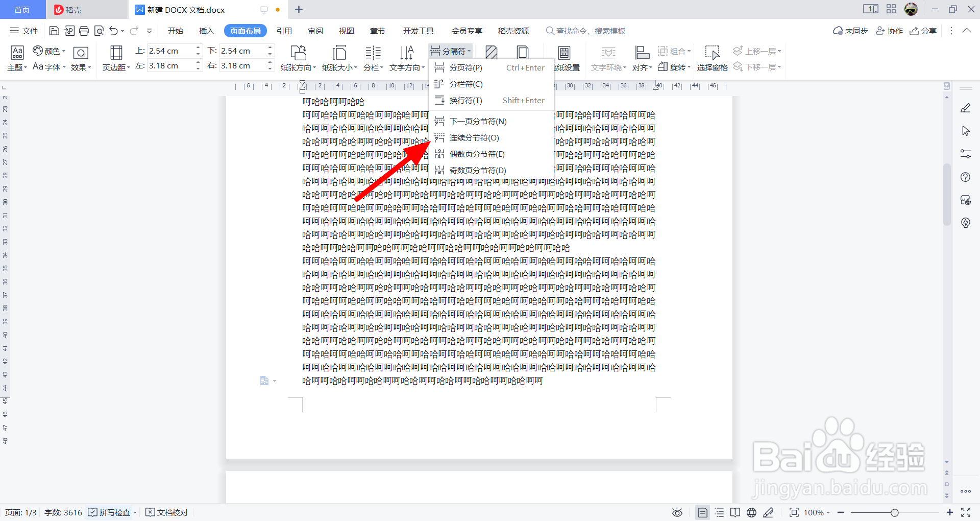Open the 文字方向 text direction dropdown

[407, 58]
